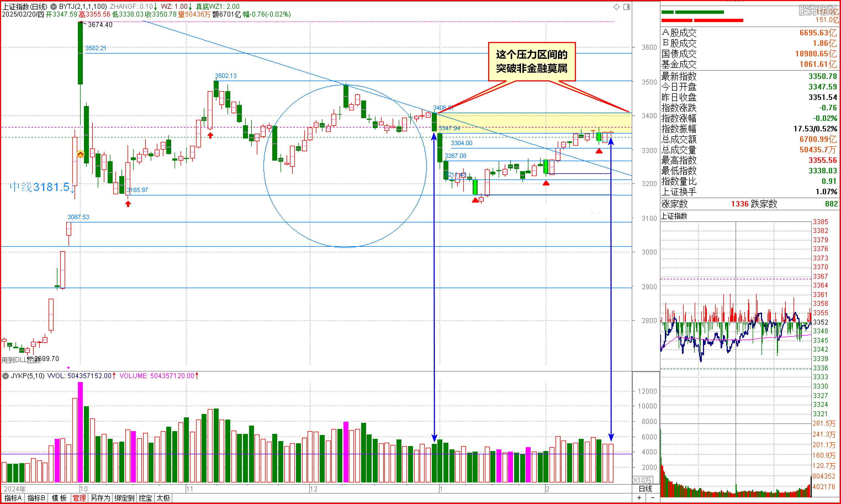
Task: Select the red 管理 tab
Action: (80, 498)
